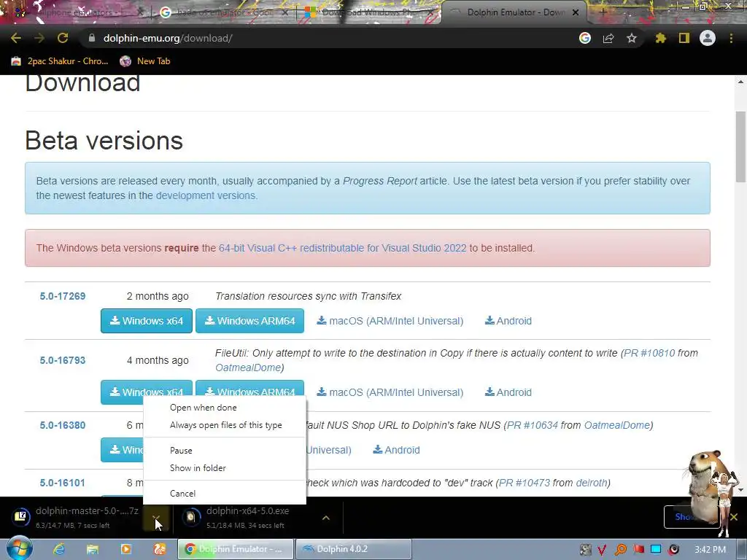
Task: Open the PR #10473 link
Action: (x=525, y=483)
